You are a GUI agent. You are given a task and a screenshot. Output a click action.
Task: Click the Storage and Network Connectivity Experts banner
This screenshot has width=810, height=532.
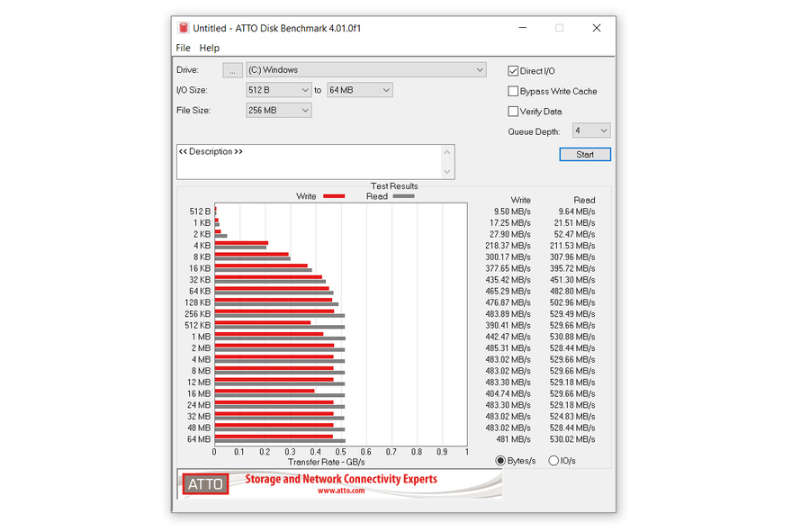341,479
